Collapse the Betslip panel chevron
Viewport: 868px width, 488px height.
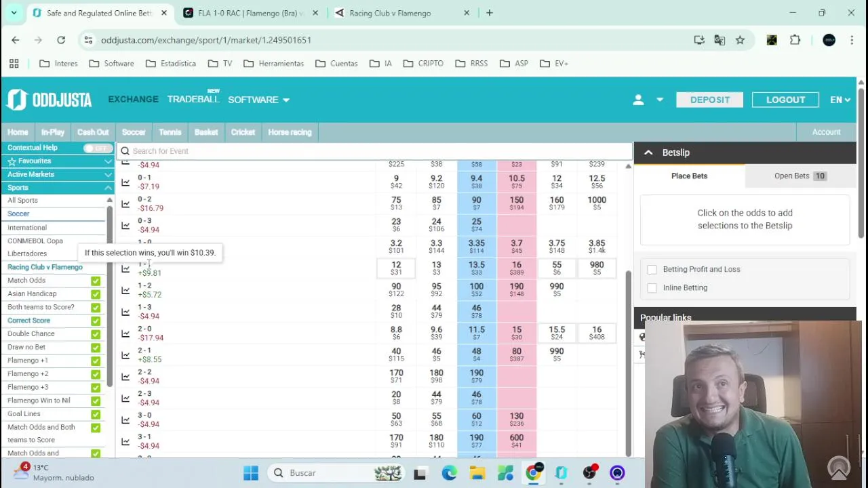(x=648, y=152)
